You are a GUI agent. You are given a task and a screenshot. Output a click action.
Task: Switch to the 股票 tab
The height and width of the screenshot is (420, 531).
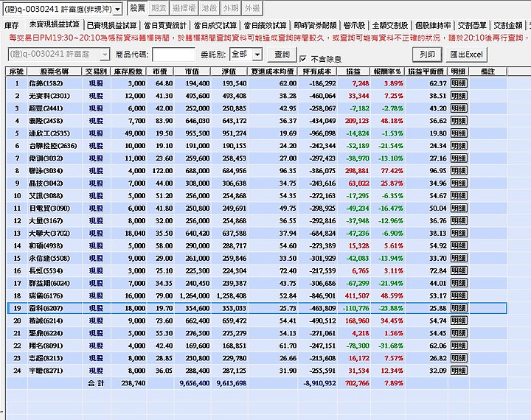137,8
